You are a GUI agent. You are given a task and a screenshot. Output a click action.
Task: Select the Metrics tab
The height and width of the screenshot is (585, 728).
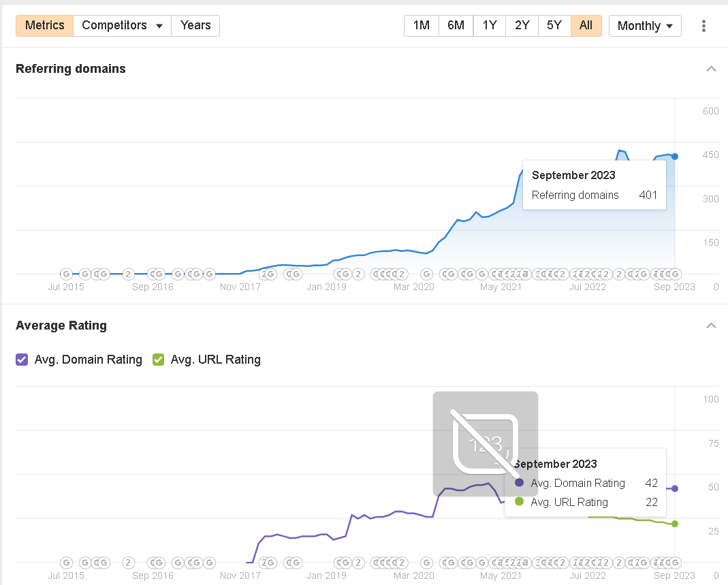44,25
